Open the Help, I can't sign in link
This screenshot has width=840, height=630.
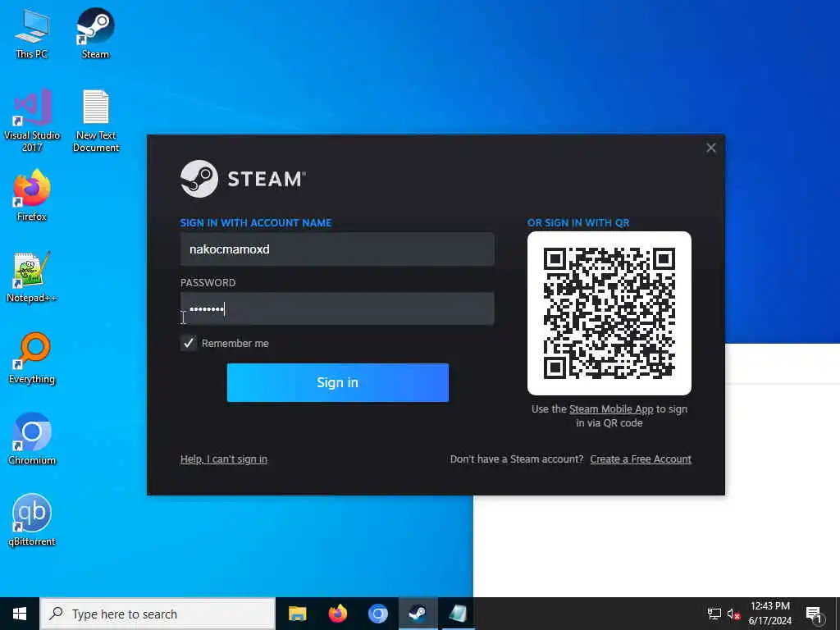pos(224,459)
